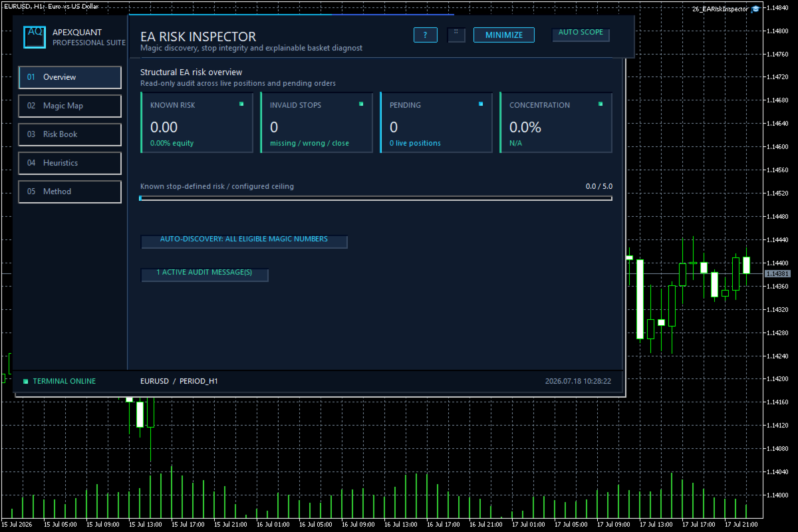Click the Concentration card indicator square
Screen dimensions: 798x532
pos(600,104)
